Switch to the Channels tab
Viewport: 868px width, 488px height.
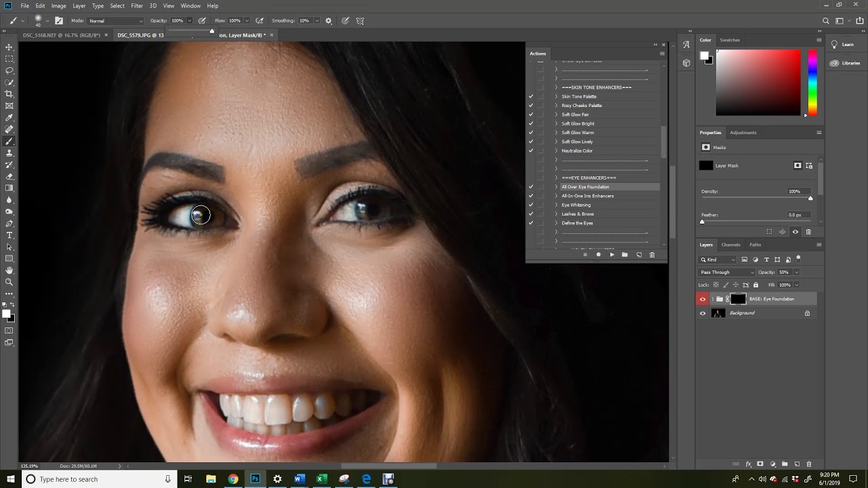[x=730, y=245]
